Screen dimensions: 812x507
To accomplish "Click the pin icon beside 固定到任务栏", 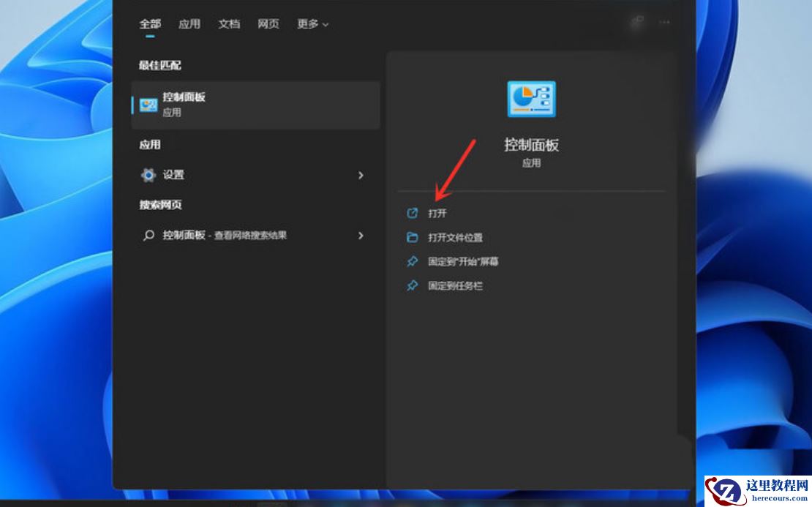I will 413,285.
